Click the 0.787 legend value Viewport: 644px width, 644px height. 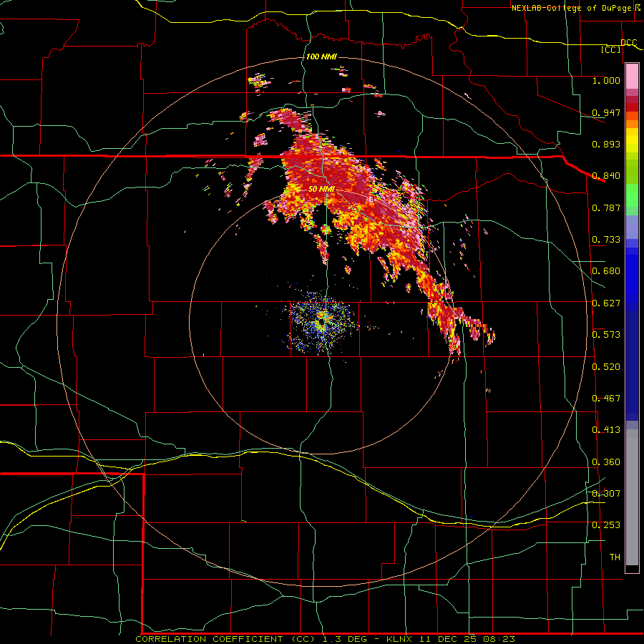(606, 208)
